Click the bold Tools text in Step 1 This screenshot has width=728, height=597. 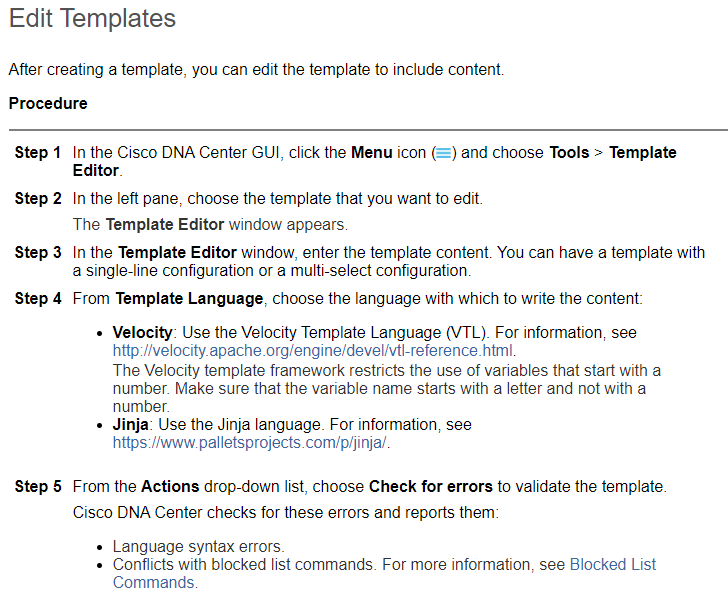pyautogui.click(x=569, y=152)
